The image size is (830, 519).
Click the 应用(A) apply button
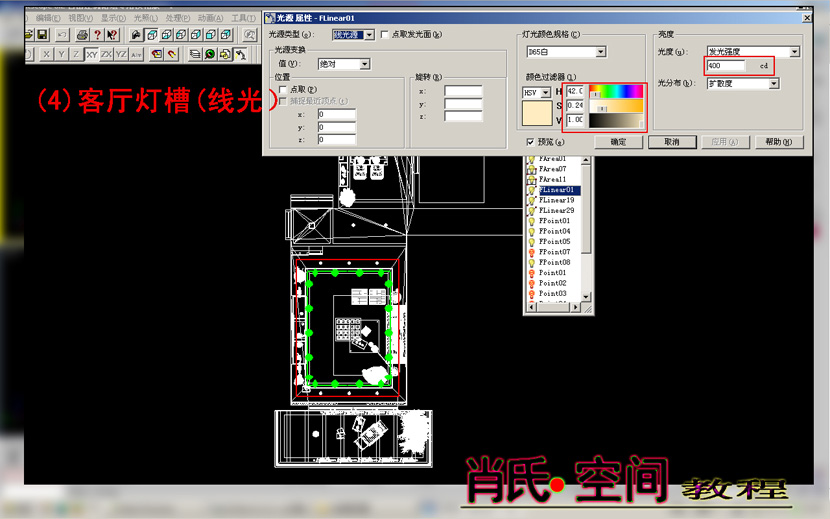point(725,142)
